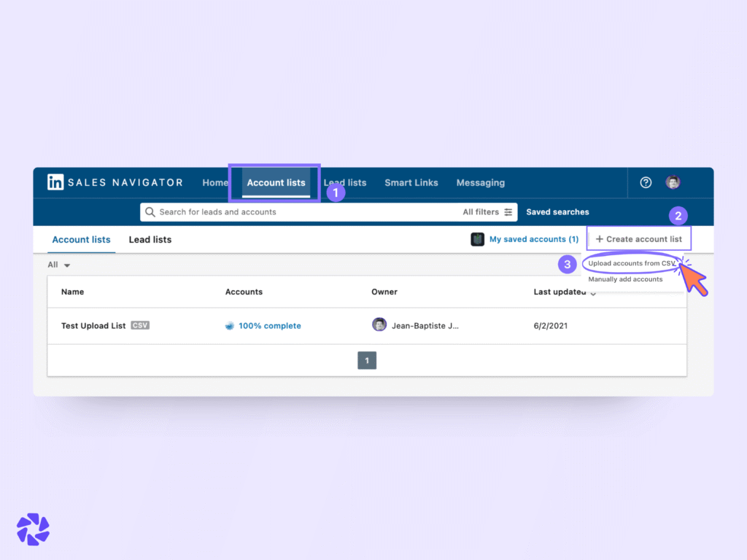
Task: Select Manually add accounts
Action: 626,279
